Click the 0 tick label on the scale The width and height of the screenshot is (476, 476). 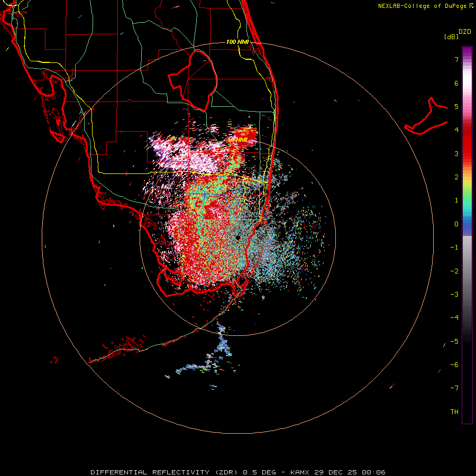pyautogui.click(x=456, y=224)
